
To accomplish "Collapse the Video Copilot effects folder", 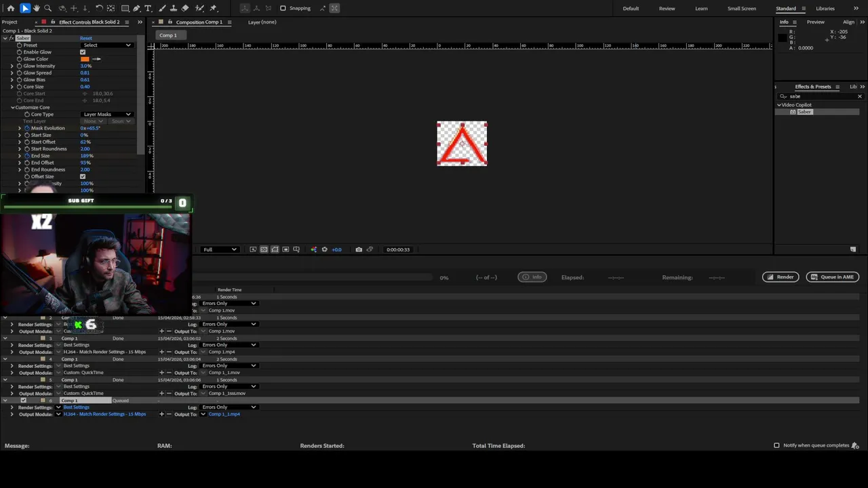I will pyautogui.click(x=779, y=105).
